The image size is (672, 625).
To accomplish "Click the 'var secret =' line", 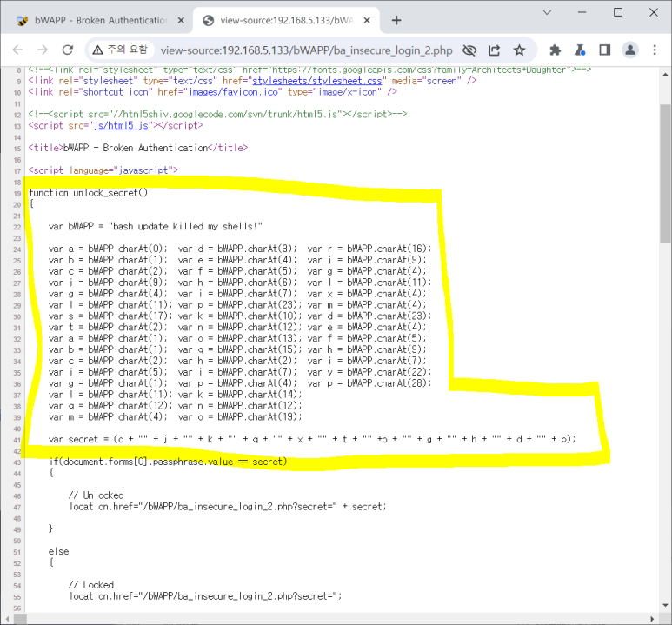I will pos(312,439).
